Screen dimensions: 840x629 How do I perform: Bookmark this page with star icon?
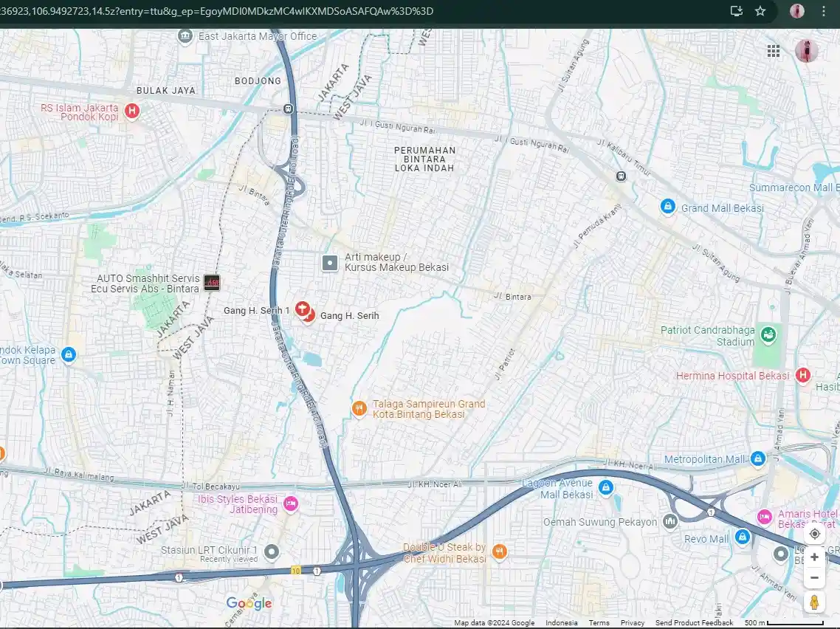click(760, 11)
